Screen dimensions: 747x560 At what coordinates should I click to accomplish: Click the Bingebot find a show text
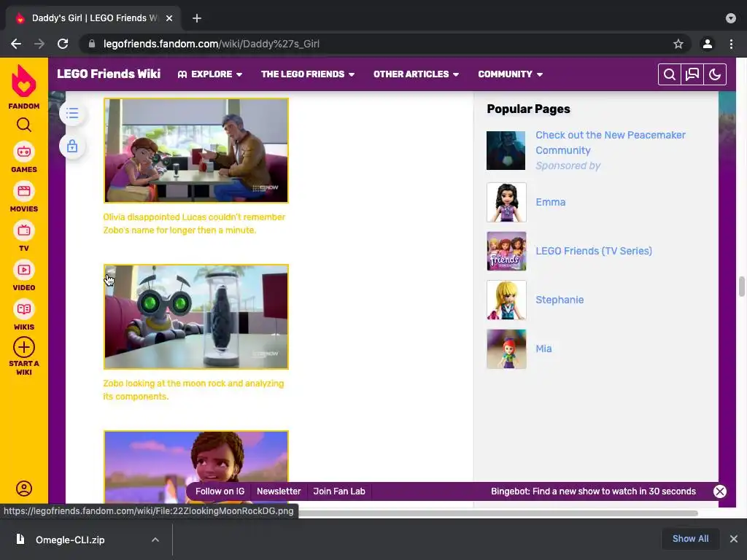tap(593, 491)
